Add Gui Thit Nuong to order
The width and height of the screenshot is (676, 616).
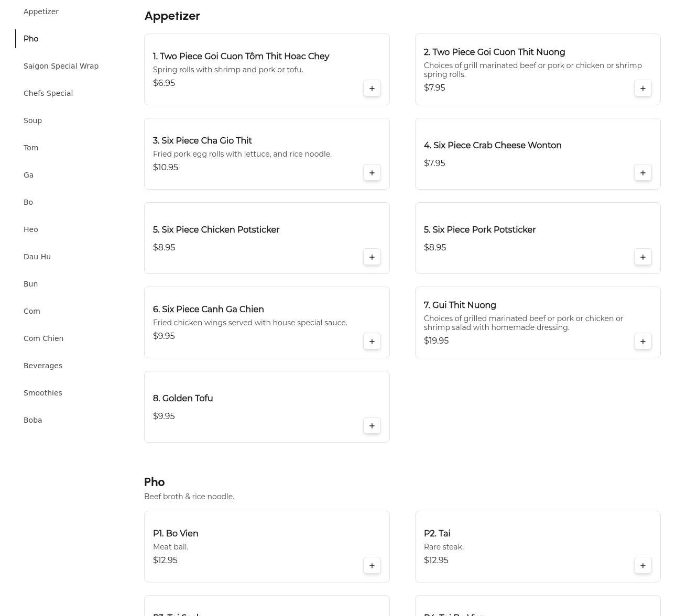point(643,342)
